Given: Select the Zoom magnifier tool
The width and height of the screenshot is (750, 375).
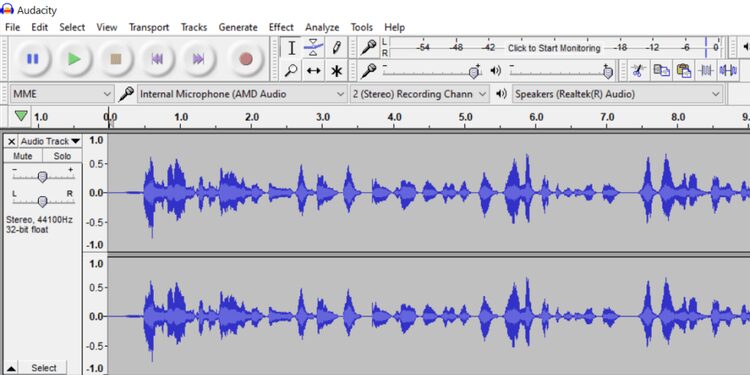Looking at the screenshot, I should point(291,71).
